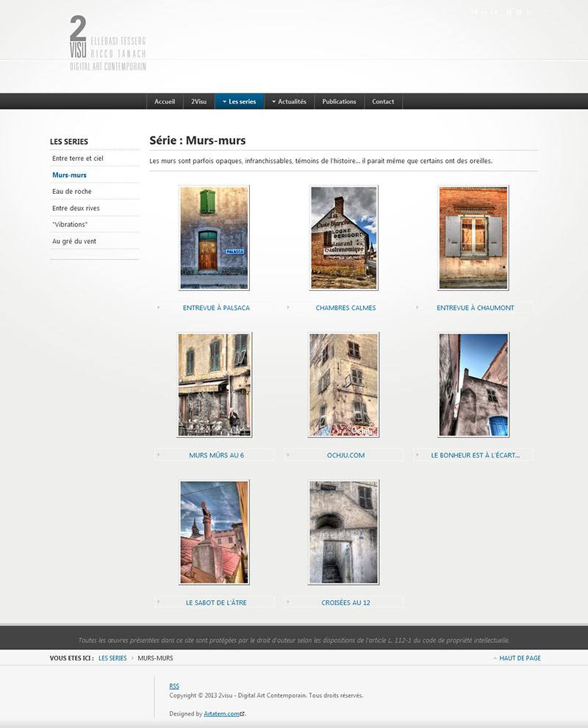Select Entre terre et ciel in sidebar
Screen dimensions: 588x728
(x=78, y=158)
